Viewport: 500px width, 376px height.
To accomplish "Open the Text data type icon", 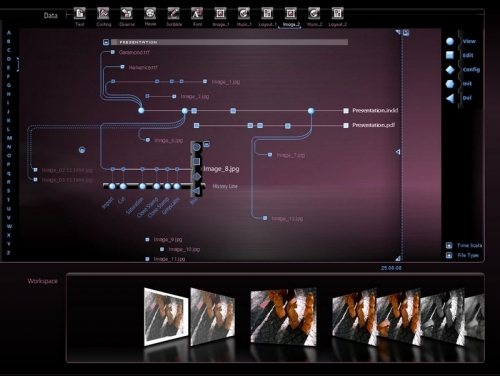I will (x=80, y=14).
